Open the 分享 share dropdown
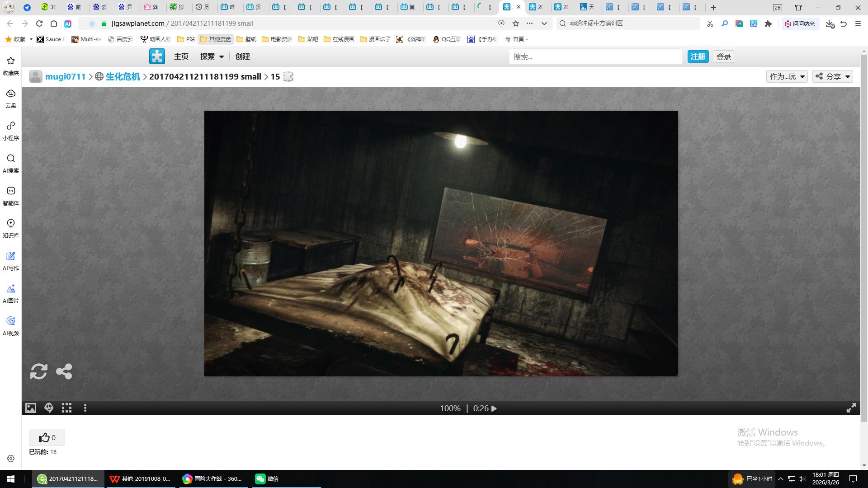The width and height of the screenshot is (868, 488). point(833,76)
